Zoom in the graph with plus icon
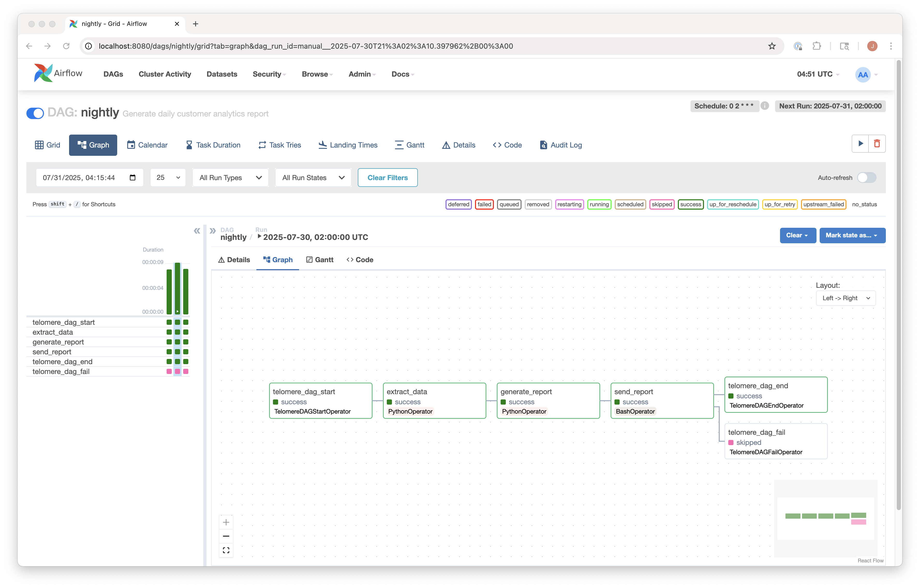The width and height of the screenshot is (920, 588). coord(226,522)
